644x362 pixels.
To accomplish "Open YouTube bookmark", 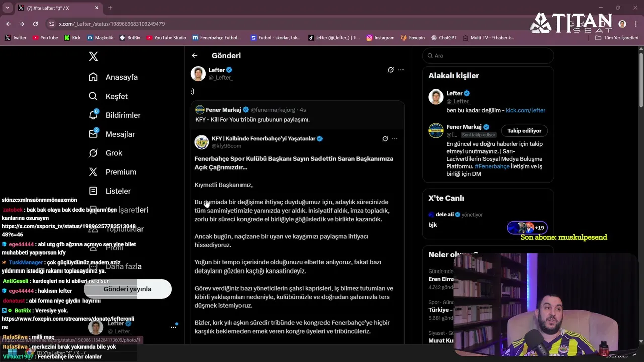I will click(45, 38).
